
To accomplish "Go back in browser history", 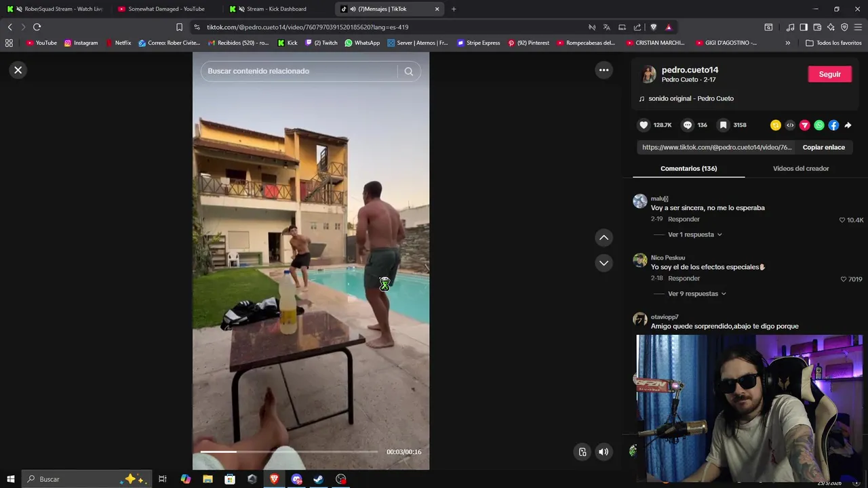I will [9, 27].
